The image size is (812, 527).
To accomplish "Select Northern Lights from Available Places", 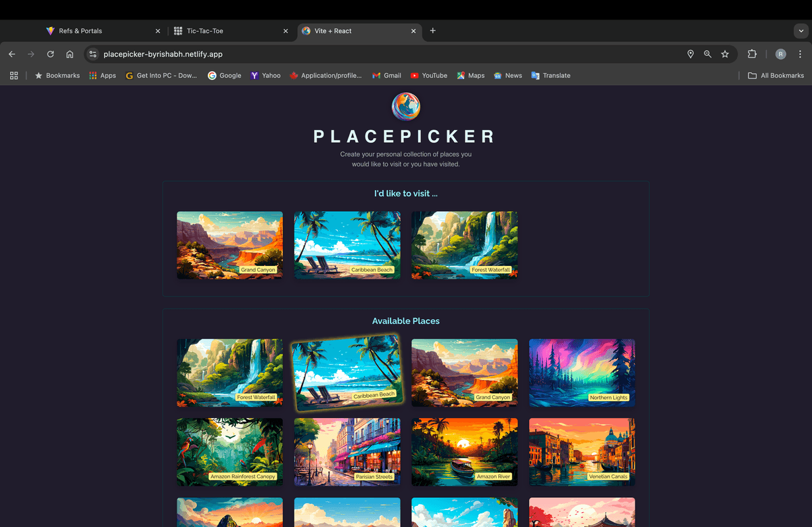I will (581, 373).
